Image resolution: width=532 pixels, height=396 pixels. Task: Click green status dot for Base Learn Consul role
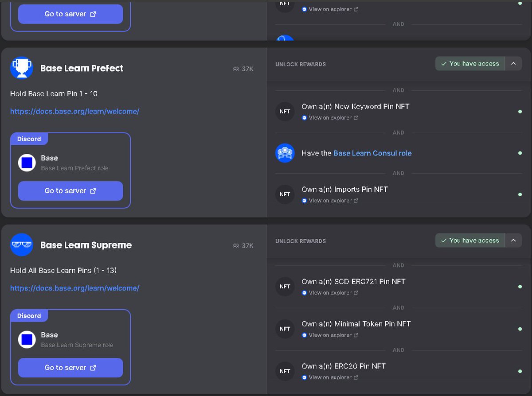tap(520, 153)
